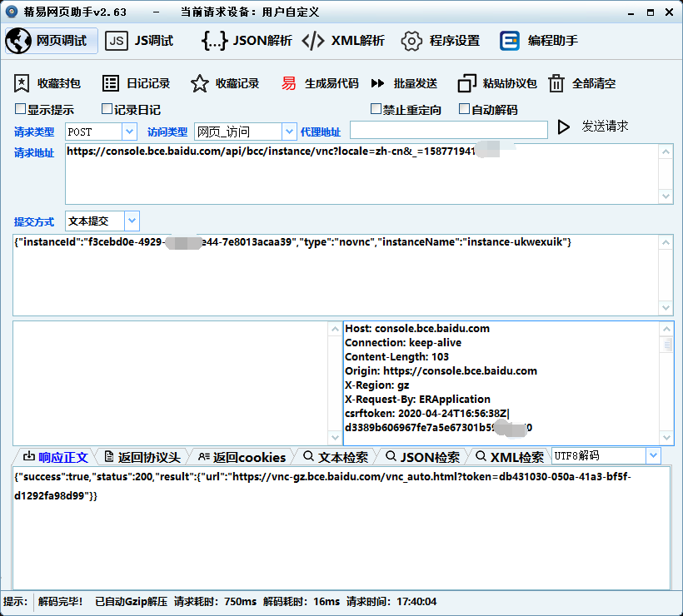The height and width of the screenshot is (616, 683).
Task: Click 全部清空 label
Action: pos(594,83)
